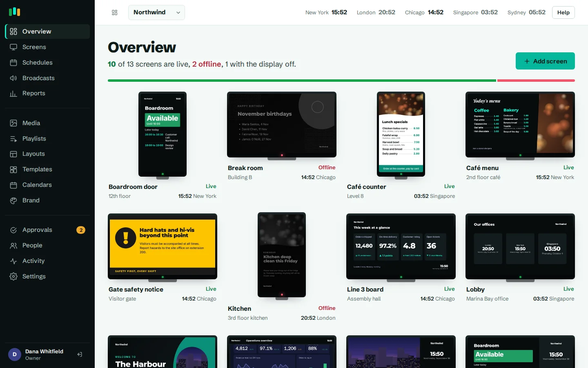588x368 pixels.
Task: Click the grid view icon beside Northwind
Action: tap(115, 13)
